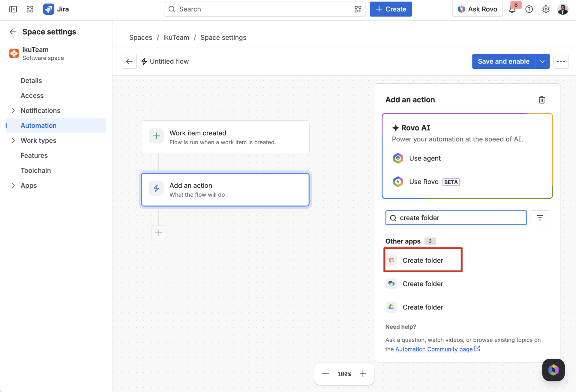The image size is (576, 392).
Task: Collapse the sidebar with the panel icon
Action: [x=13, y=9]
